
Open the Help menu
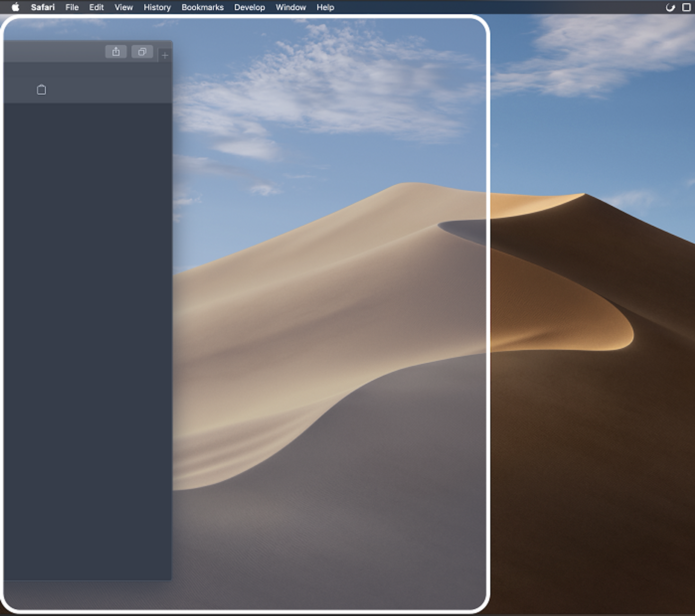pos(325,7)
